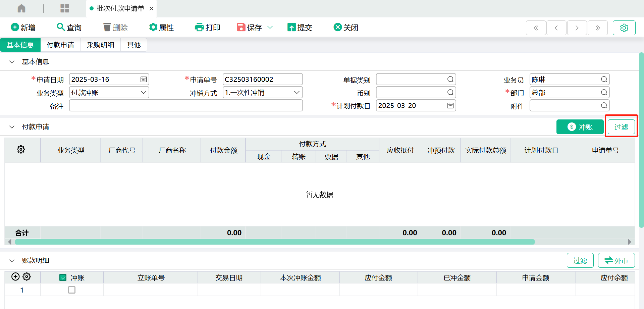Click the 厂商名称 column header
This screenshot has height=309, width=644.
tap(172, 150)
